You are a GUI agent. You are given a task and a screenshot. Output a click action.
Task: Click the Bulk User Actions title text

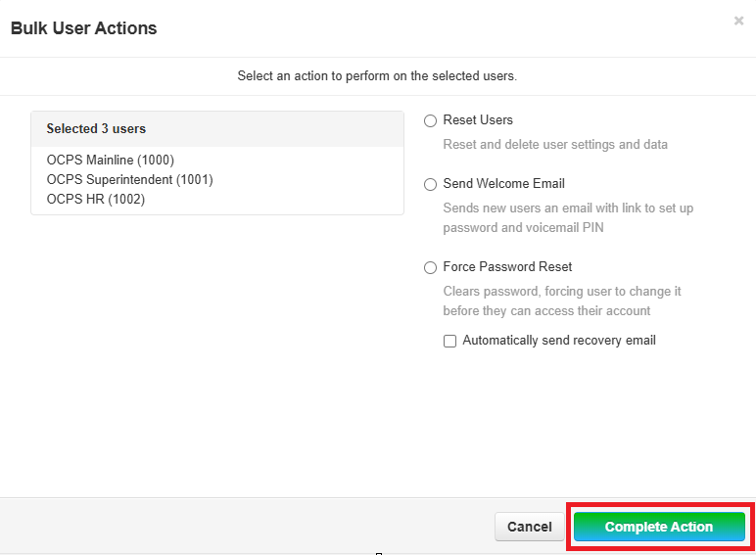(83, 28)
